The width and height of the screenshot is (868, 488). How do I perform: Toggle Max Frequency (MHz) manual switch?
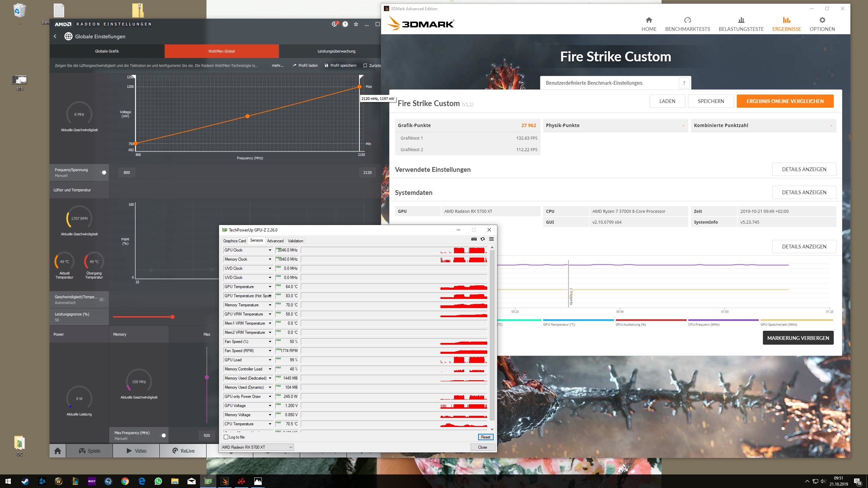pos(162,435)
